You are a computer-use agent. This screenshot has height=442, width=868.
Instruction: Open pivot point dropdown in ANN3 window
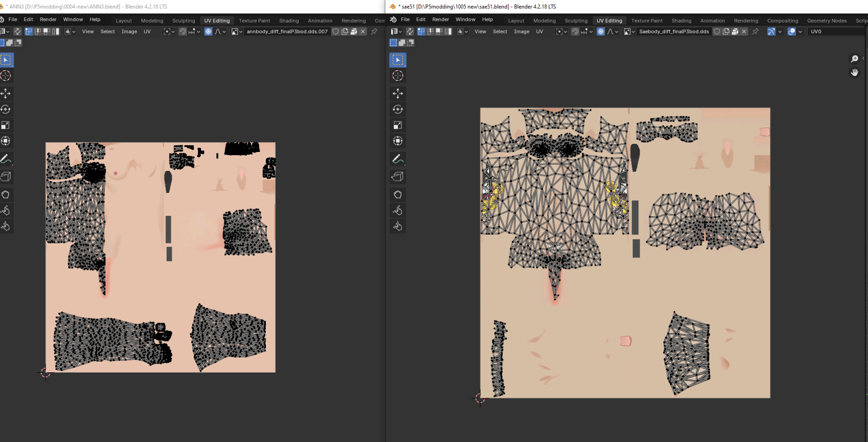169,32
